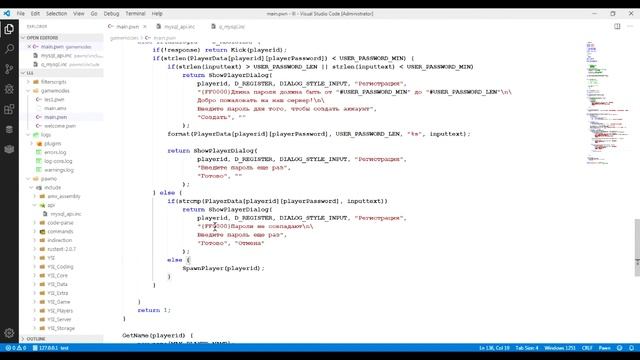
Task: Open the Terminal menu
Action: point(136,13)
